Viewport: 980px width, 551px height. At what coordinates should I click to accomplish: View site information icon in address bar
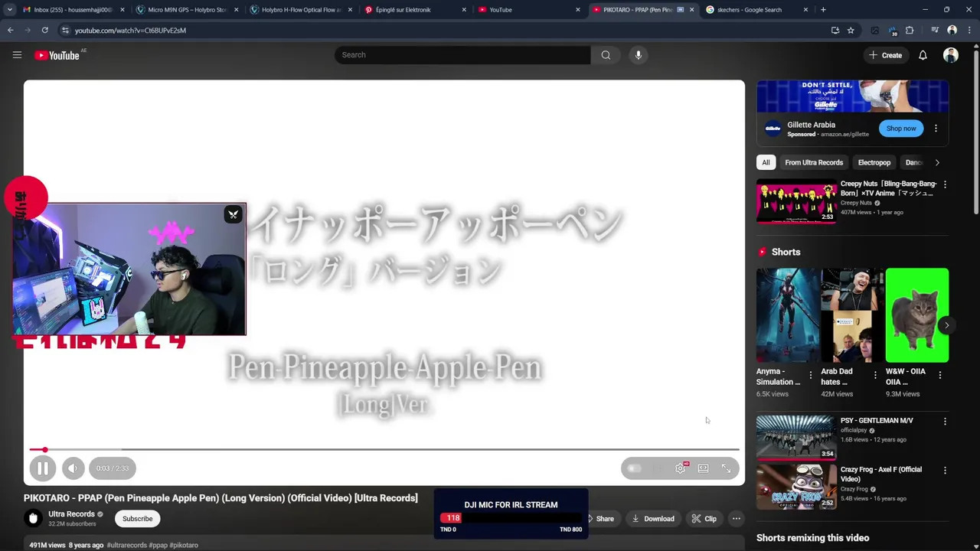coord(66,31)
